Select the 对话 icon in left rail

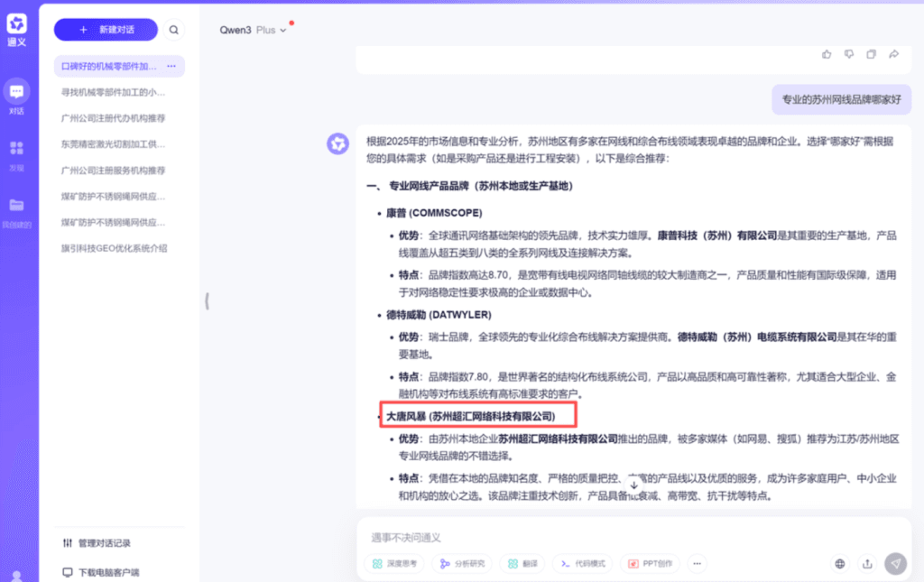(16, 91)
